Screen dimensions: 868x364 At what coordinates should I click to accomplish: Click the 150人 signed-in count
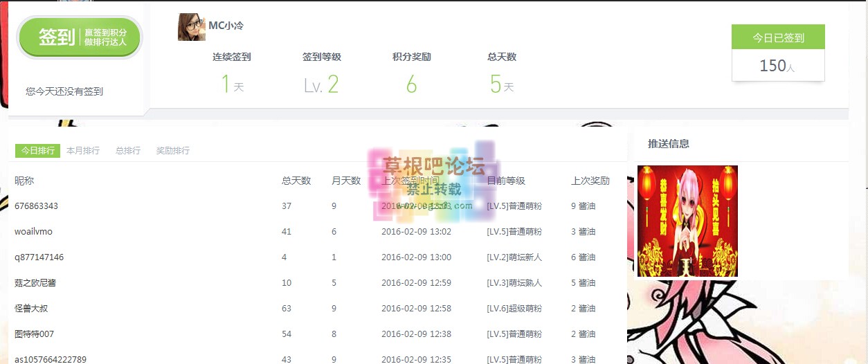coord(777,66)
